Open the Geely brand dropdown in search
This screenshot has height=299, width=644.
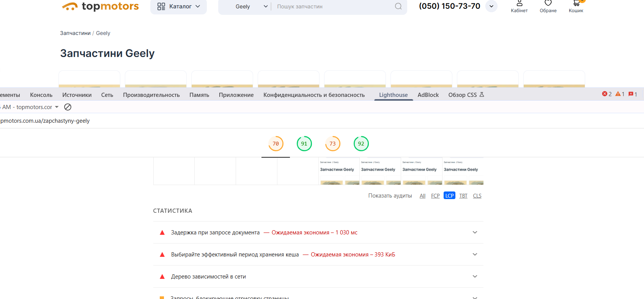pyautogui.click(x=252, y=6)
